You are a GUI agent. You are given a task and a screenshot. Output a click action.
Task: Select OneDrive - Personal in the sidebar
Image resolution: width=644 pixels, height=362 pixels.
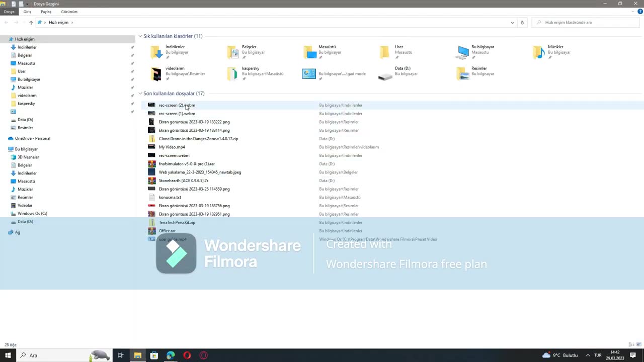(32, 138)
